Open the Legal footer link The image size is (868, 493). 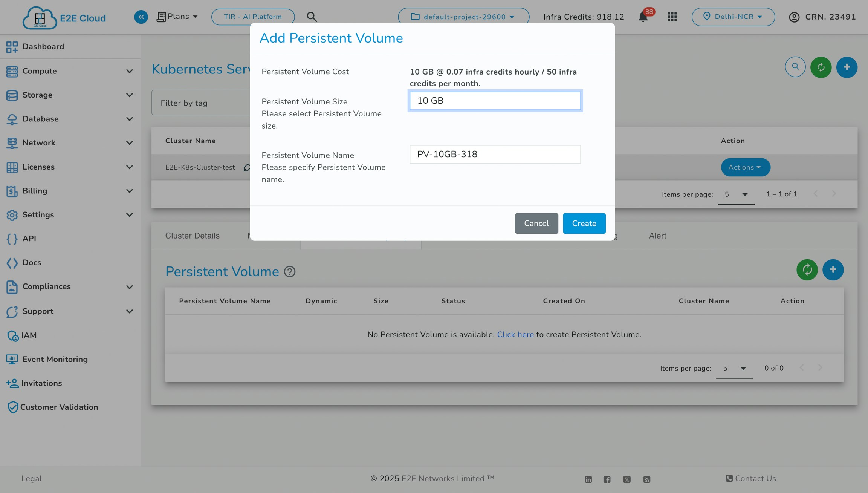32,479
